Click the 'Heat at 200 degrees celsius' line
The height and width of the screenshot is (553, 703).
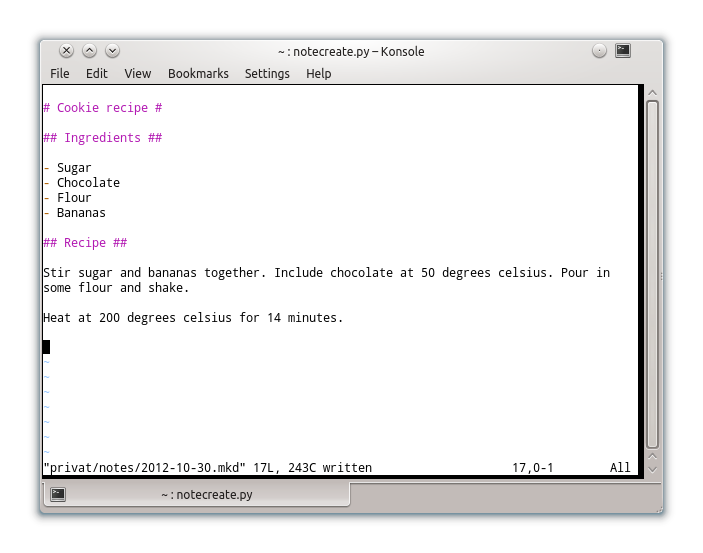[x=193, y=318]
